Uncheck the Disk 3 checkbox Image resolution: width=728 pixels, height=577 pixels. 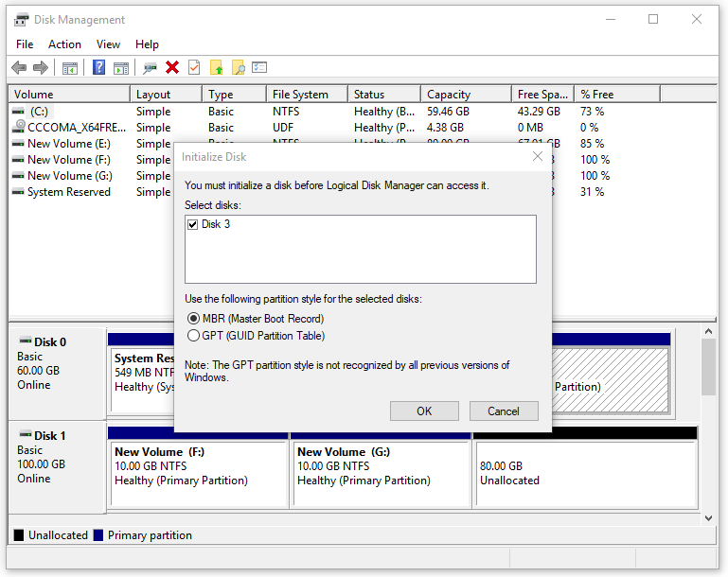pos(193,225)
